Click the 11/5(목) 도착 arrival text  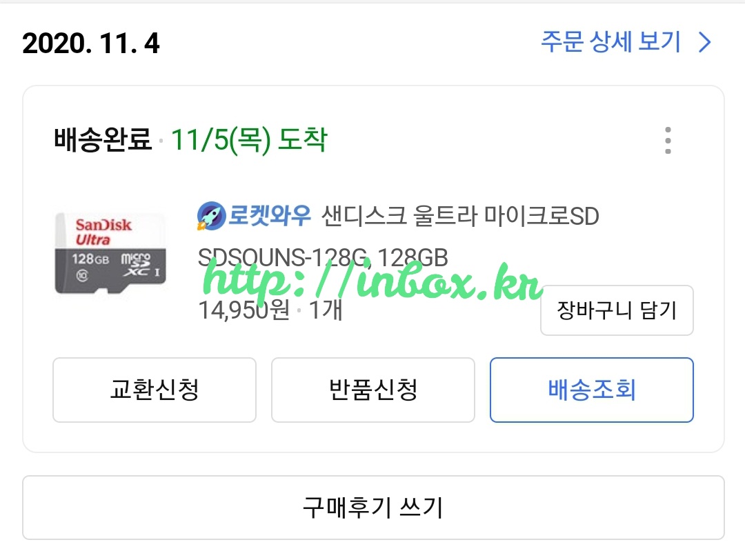249,140
